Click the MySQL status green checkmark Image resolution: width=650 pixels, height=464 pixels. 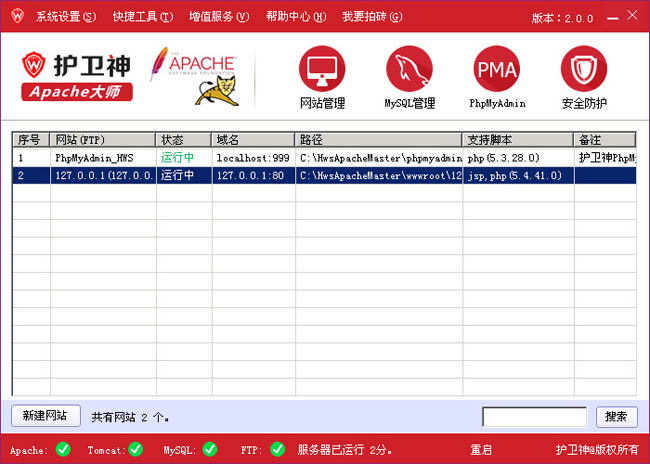click(210, 449)
